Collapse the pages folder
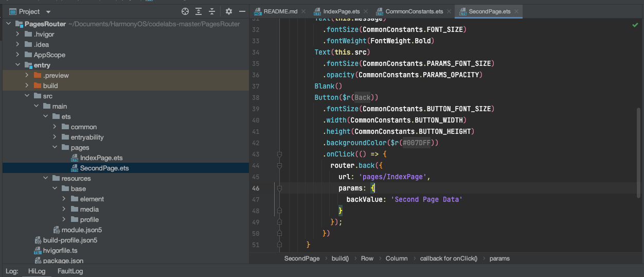 pos(55,147)
